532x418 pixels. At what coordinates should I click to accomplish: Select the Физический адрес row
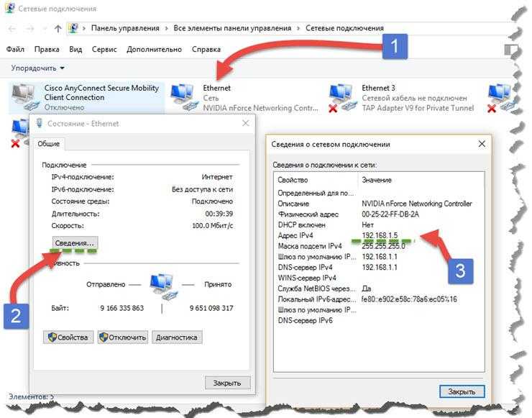coord(379,214)
